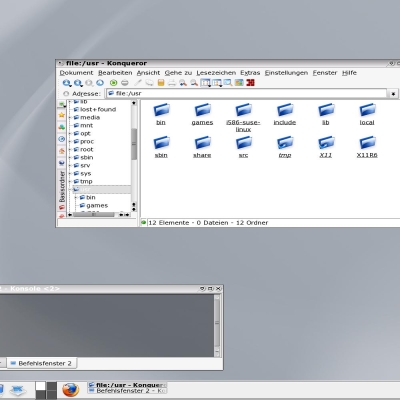Image resolution: width=400 pixels, height=400 pixels.
Task: Open the clock history sidebar panel
Action: coord(62,139)
